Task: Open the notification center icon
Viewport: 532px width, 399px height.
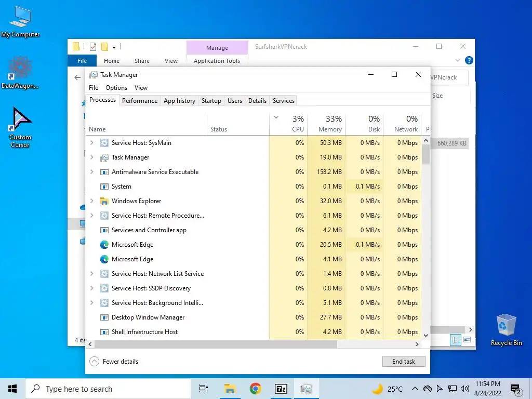Action: pos(515,390)
